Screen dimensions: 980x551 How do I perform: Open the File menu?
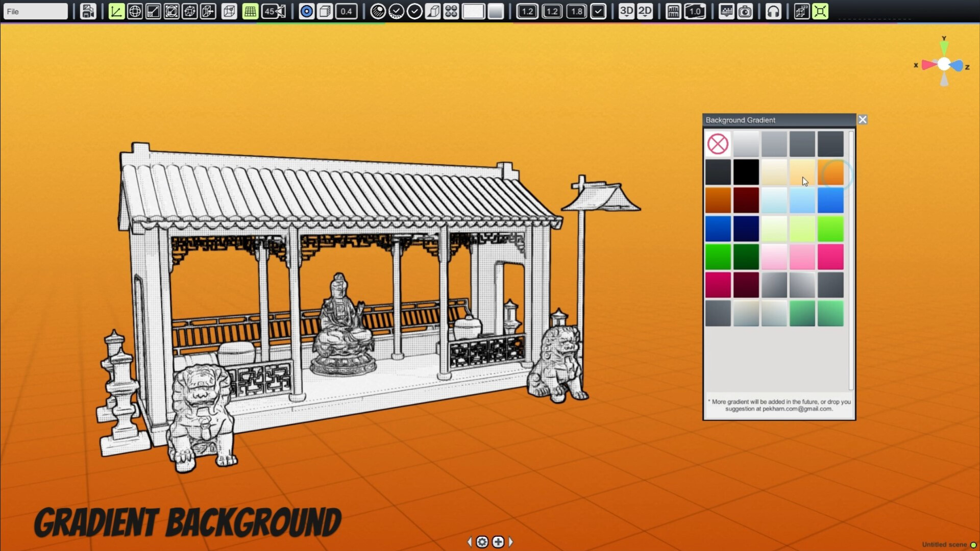tap(35, 11)
